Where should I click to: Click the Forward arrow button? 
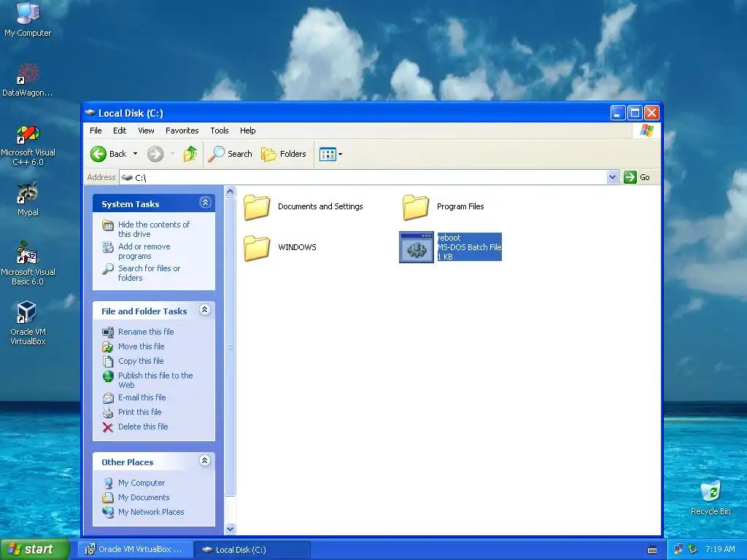pyautogui.click(x=155, y=154)
